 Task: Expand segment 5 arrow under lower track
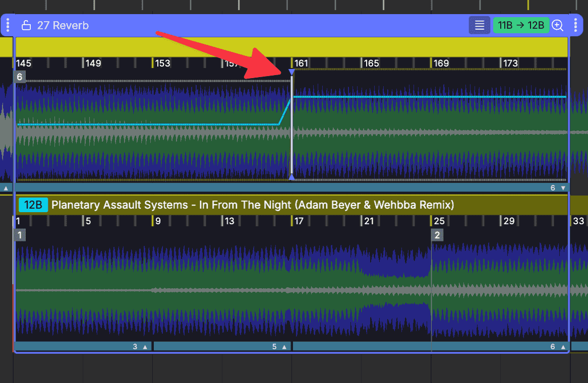click(284, 347)
